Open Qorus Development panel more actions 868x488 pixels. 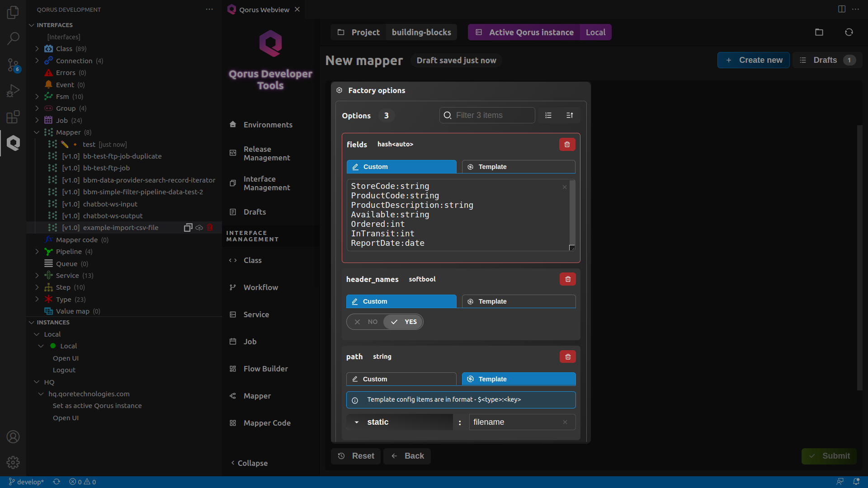coord(209,9)
